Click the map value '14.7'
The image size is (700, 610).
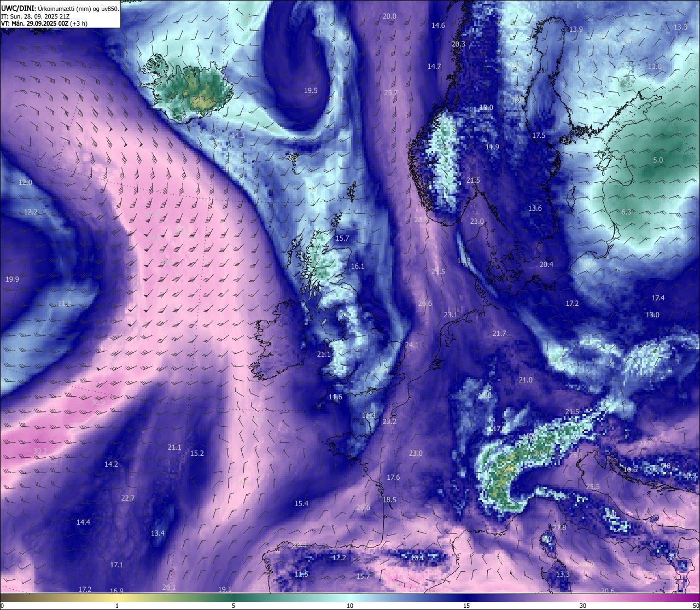click(434, 67)
